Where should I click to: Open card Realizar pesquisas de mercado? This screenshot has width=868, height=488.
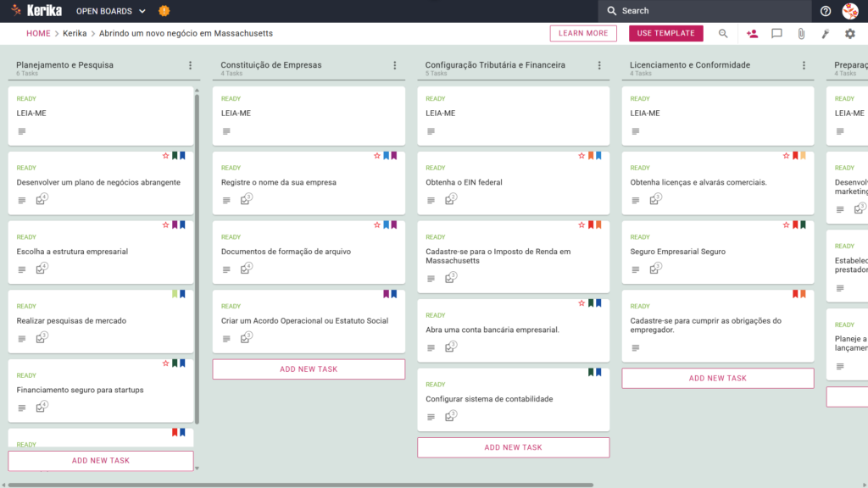[x=101, y=321]
